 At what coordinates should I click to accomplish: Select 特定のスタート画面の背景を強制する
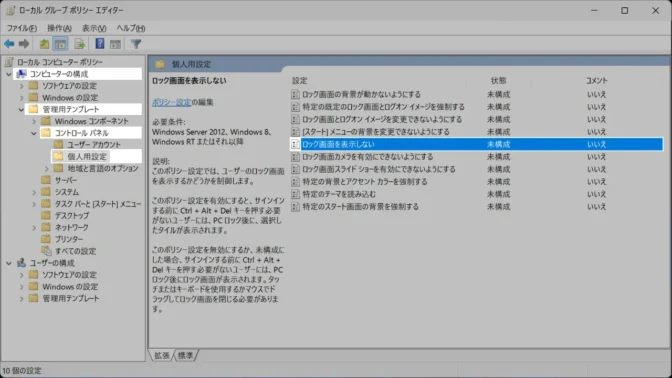[x=360, y=207]
